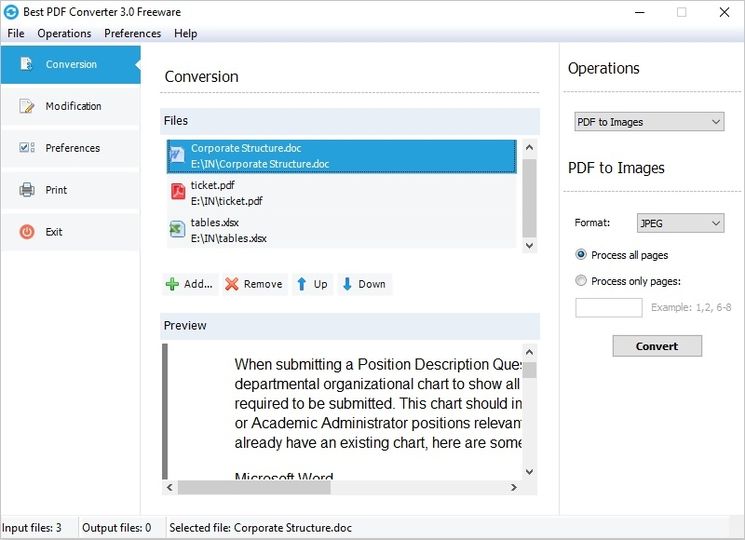
Task: Click the red PDF icon of ticket.pdf
Action: tap(178, 192)
